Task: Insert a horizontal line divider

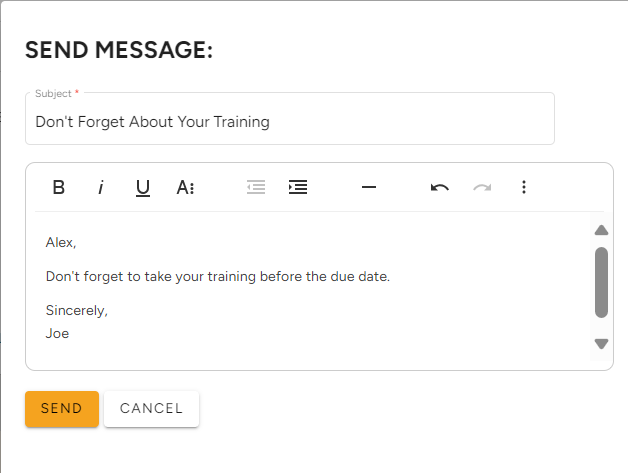Action: (369, 187)
